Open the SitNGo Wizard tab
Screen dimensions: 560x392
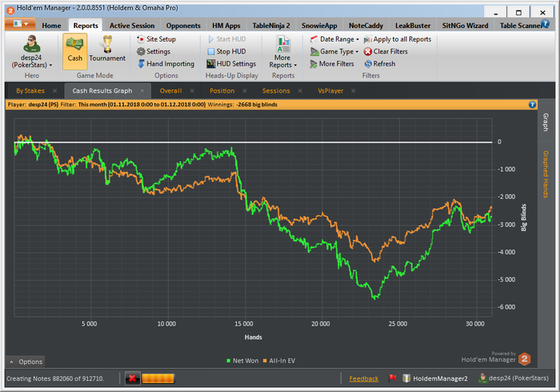point(465,26)
